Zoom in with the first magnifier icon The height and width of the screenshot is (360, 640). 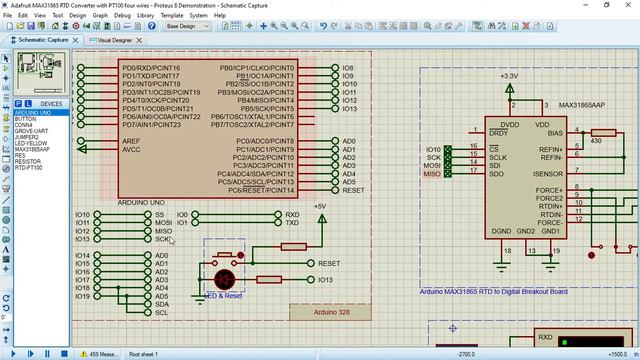(x=274, y=26)
